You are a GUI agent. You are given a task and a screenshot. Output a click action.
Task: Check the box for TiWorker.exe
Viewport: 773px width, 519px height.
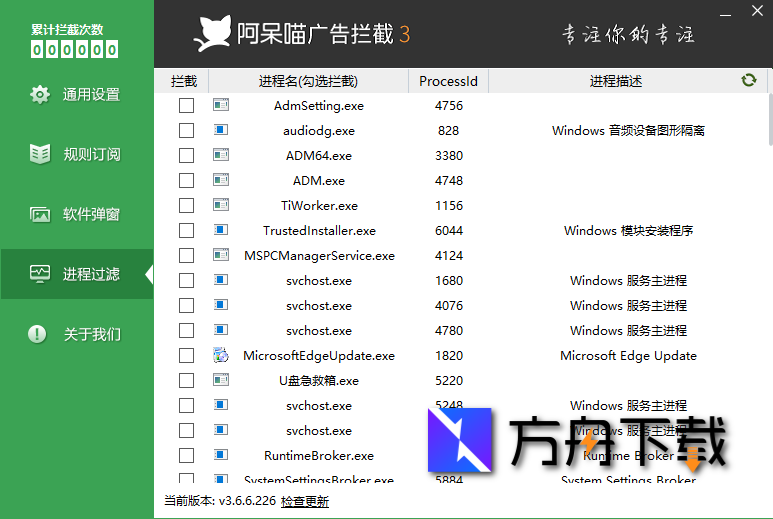(186, 206)
